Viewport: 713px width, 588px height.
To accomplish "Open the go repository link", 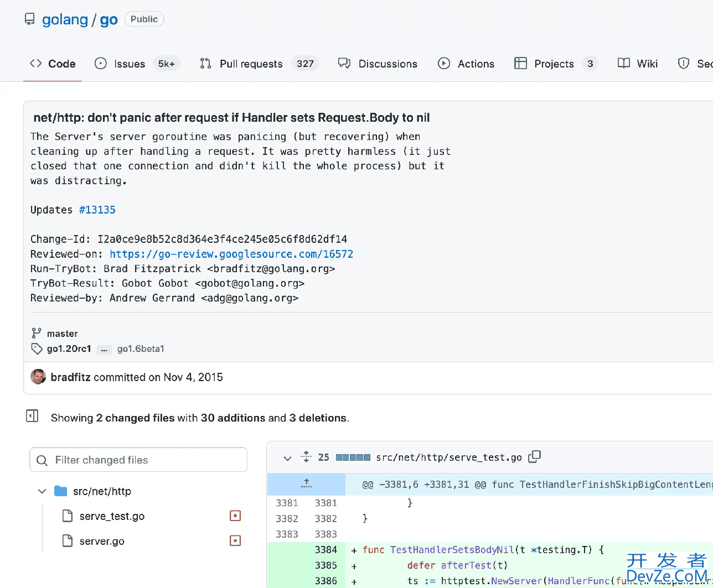I will coord(108,19).
